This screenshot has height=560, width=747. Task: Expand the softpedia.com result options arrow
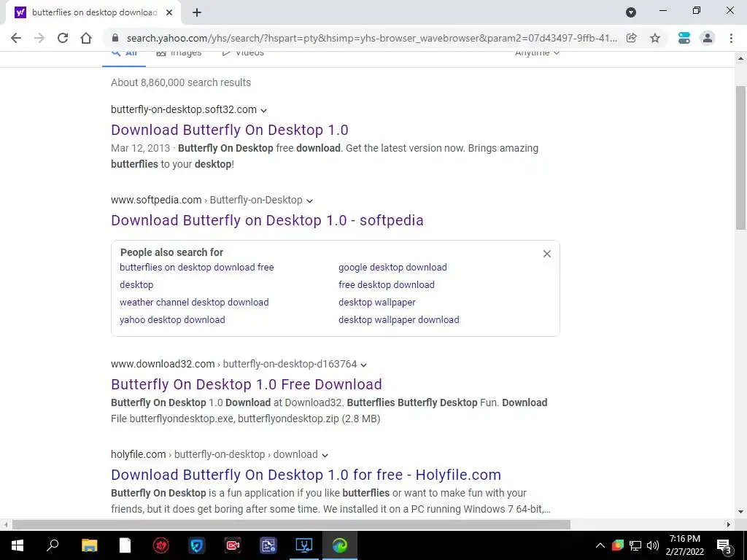click(309, 201)
